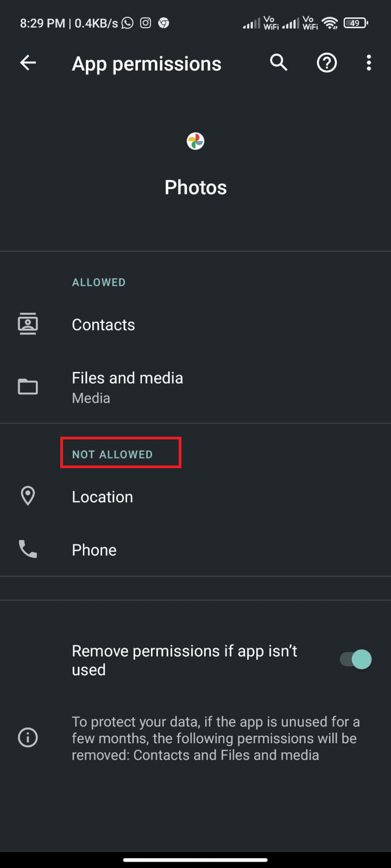This screenshot has height=868, width=391.
Task: Tap the battery indicator showing 49
Action: [356, 23]
